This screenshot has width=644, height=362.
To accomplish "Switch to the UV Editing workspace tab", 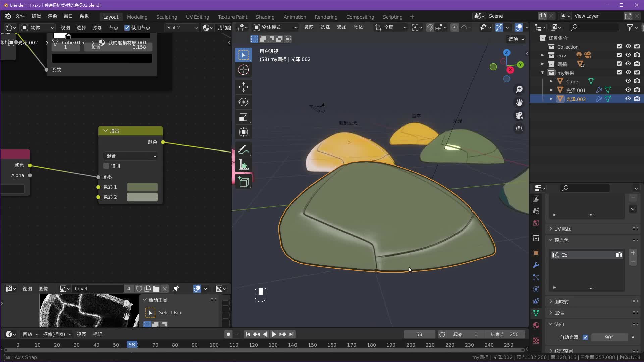I will coord(198,17).
